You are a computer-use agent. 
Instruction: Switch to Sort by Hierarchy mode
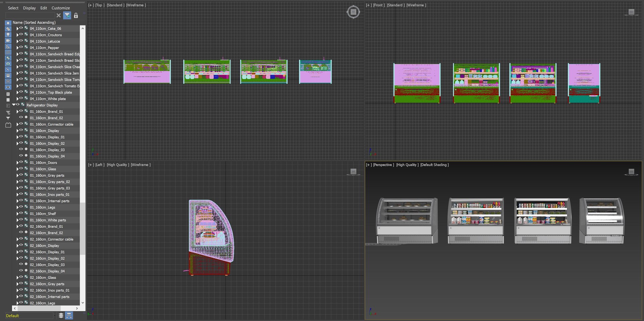click(69, 315)
